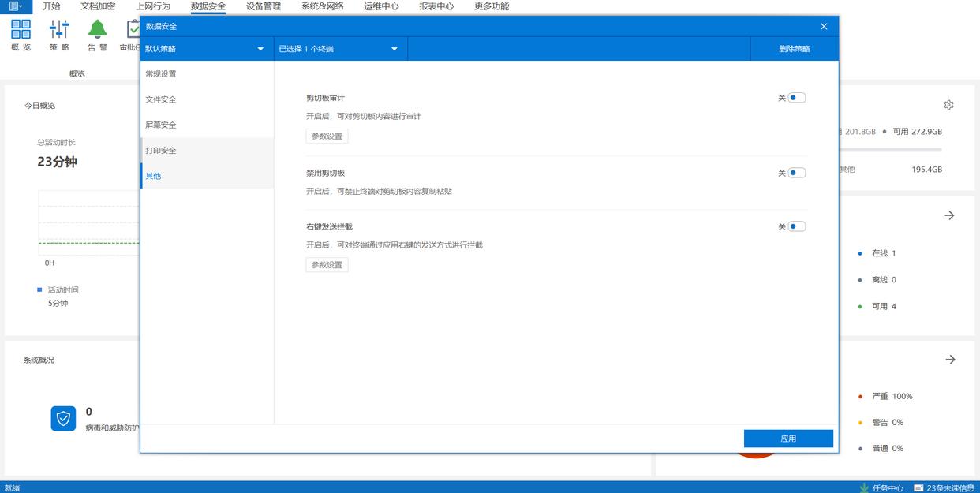The image size is (980, 493).
Task: Toggle 右键发送拦截 switch on
Action: (796, 226)
